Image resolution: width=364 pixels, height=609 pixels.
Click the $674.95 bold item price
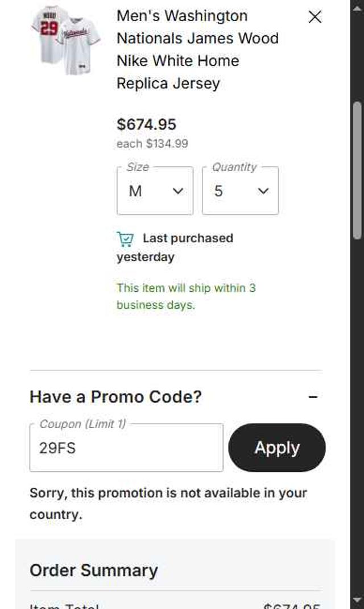pyautogui.click(x=146, y=125)
